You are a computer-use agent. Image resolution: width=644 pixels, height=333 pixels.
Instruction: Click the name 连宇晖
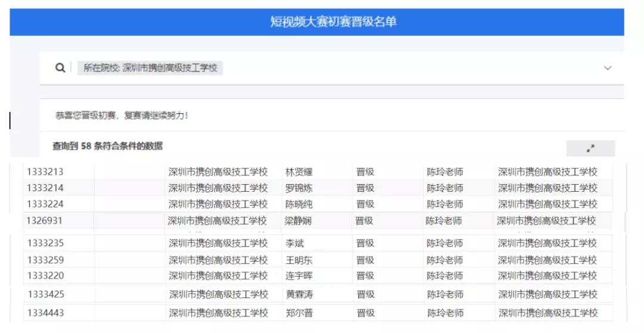tap(299, 276)
